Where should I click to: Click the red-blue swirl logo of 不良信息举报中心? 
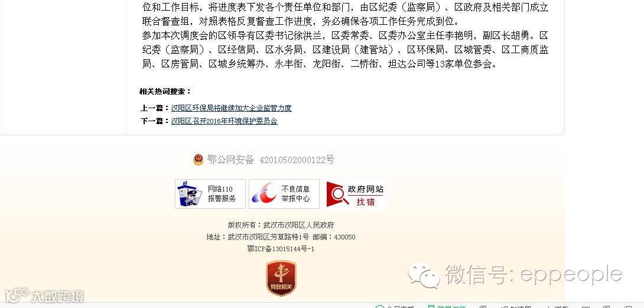[264, 194]
